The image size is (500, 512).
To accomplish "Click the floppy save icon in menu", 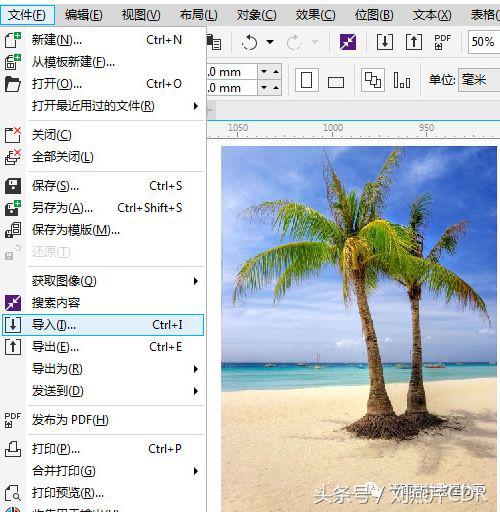I will click(13, 186).
